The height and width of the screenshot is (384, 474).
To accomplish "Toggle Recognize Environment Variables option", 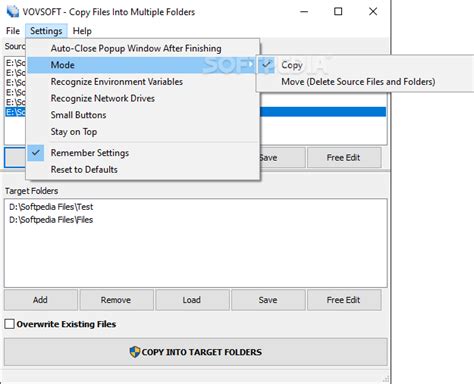I will click(x=143, y=82).
